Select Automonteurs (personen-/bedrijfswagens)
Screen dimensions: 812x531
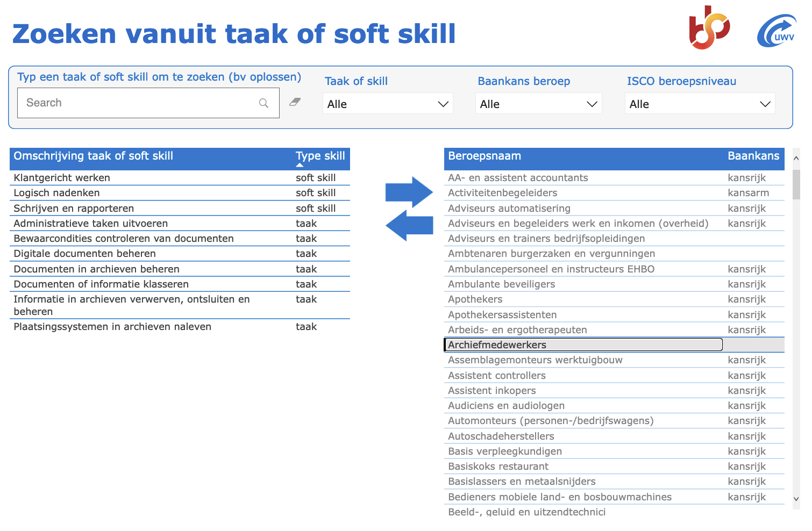pyautogui.click(x=614, y=421)
